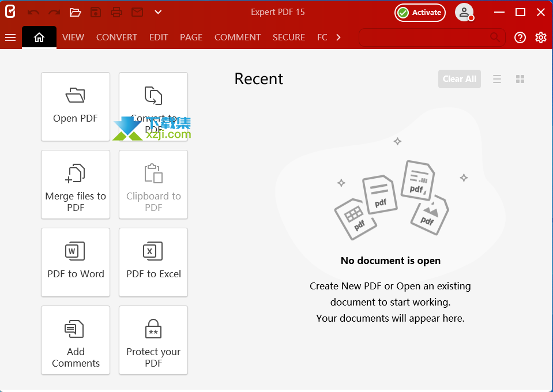Maximize the Expert PDF window
553x392 pixels.
click(520, 12)
